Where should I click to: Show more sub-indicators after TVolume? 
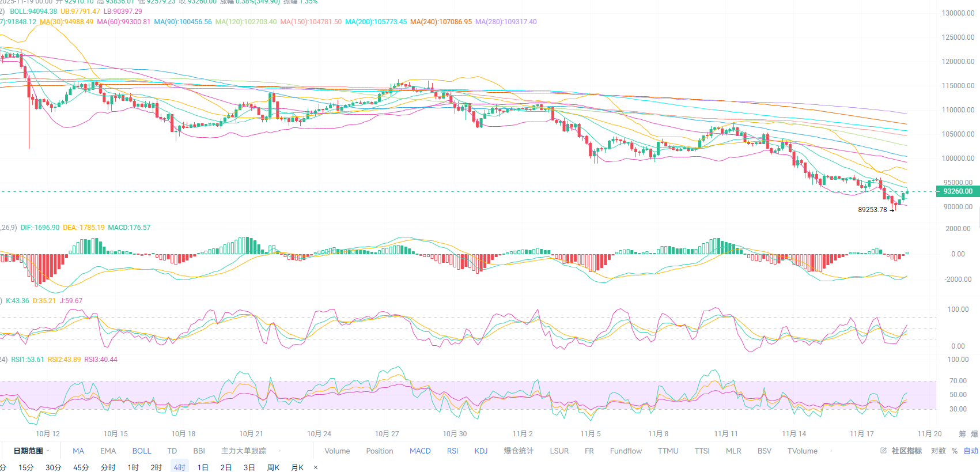pos(831,451)
